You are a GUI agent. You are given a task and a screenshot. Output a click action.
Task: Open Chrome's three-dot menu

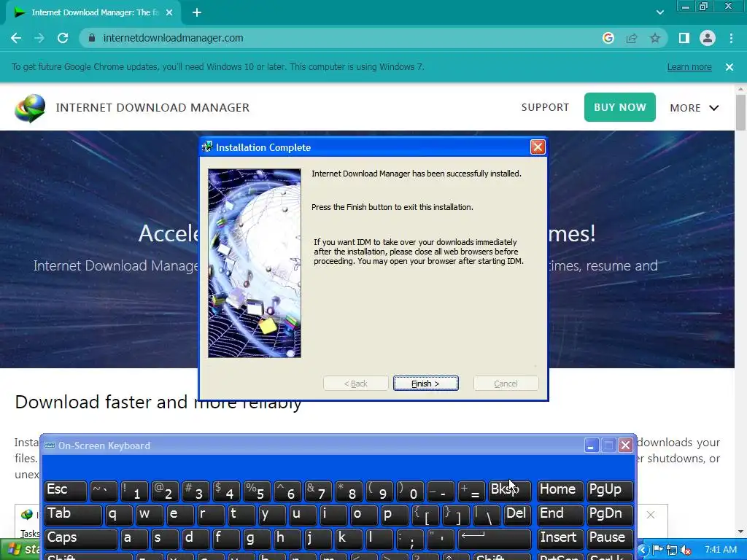coord(731,38)
